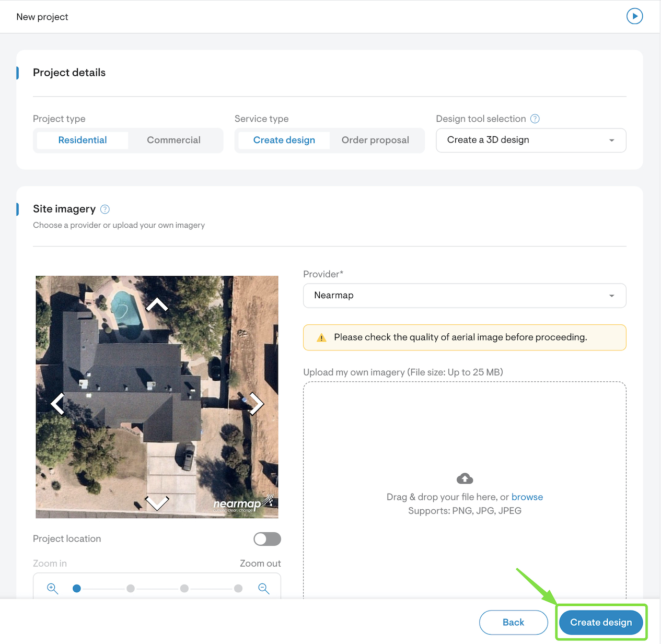Click the play tutorial icon at top right

(634, 16)
